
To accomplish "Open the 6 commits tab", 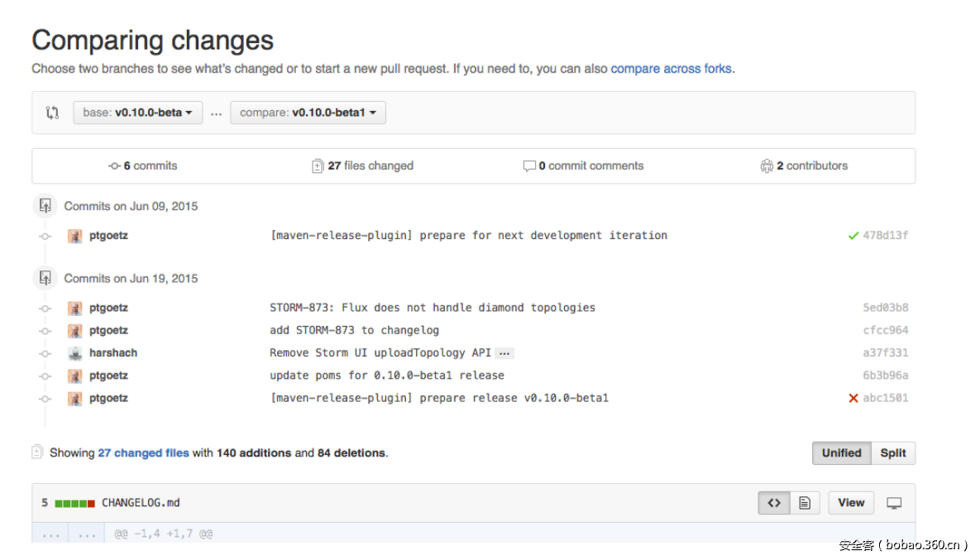I will [x=143, y=165].
